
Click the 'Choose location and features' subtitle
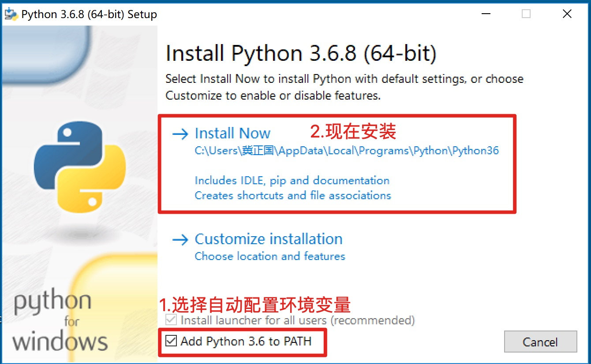click(269, 256)
